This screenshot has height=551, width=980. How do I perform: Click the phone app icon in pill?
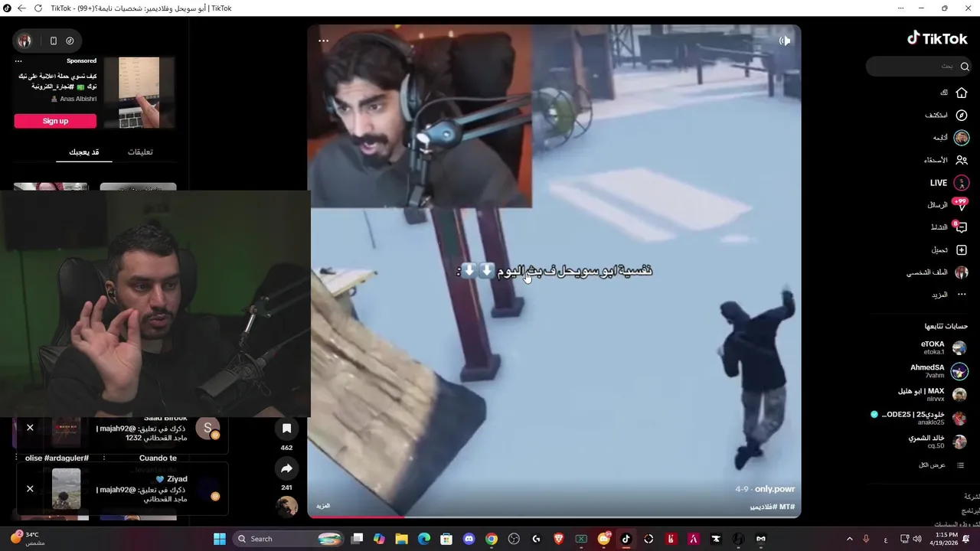pyautogui.click(x=53, y=41)
